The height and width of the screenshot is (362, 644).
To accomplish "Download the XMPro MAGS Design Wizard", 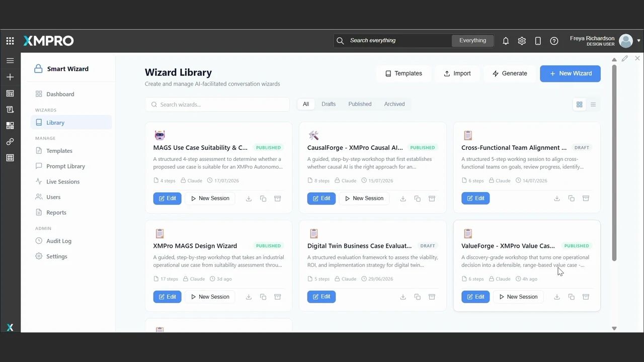I will coord(249,297).
